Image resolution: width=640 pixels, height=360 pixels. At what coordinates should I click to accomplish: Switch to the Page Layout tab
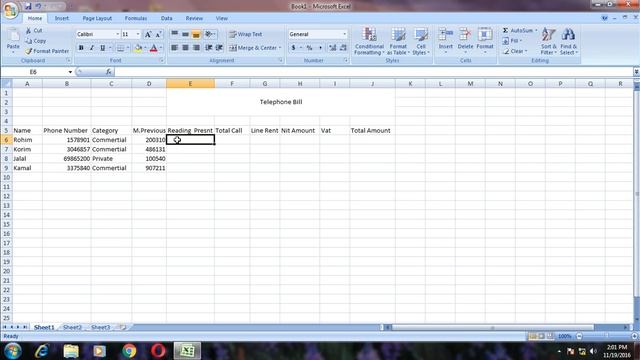97,18
